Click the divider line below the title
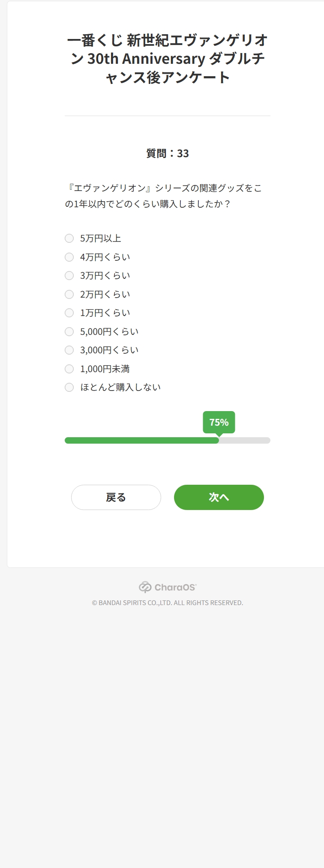This screenshot has width=324, height=868. tap(168, 116)
